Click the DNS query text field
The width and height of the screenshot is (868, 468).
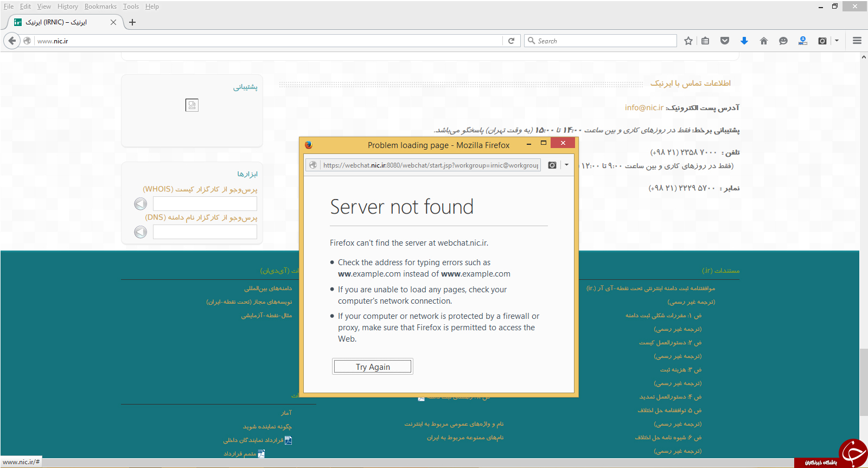point(205,232)
